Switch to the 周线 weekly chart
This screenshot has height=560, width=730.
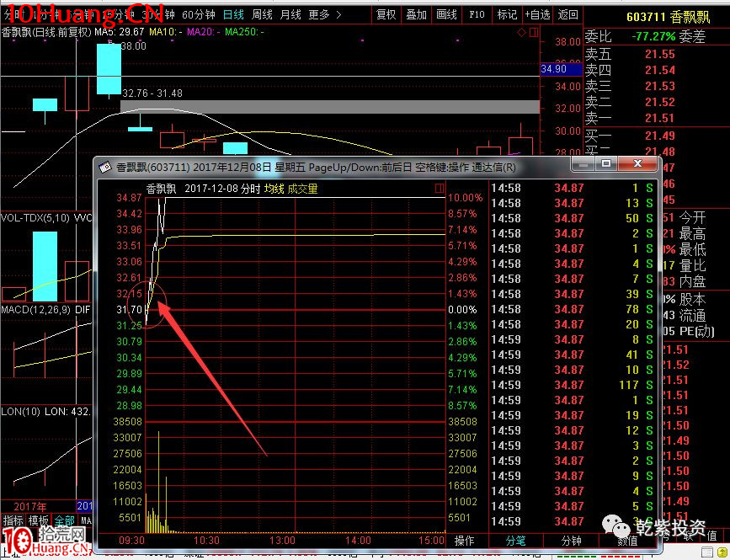tap(262, 15)
